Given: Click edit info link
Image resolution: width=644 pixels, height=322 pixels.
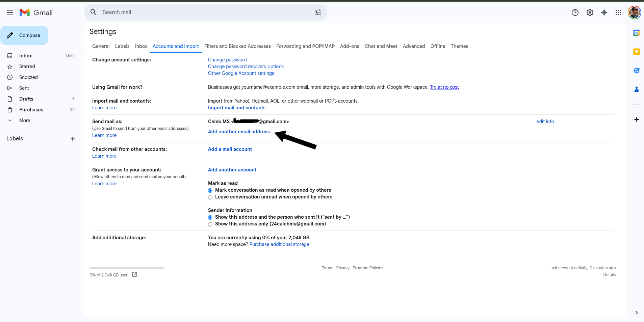Looking at the screenshot, I should (545, 122).
